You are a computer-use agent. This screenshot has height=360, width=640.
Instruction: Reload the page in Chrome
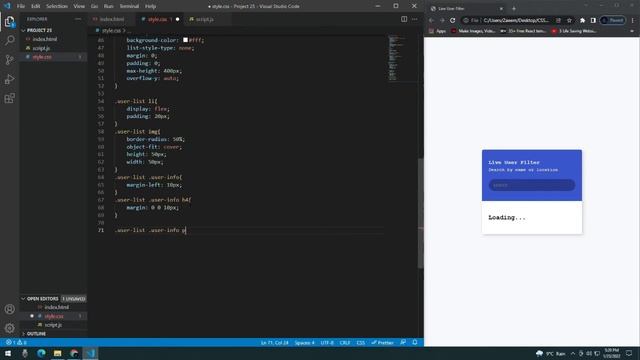[x=452, y=20]
